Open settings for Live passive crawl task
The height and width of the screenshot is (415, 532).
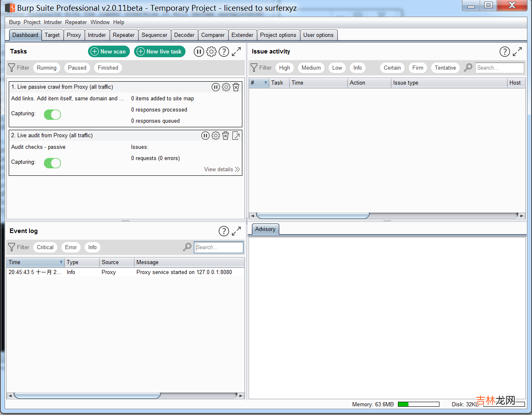pyautogui.click(x=226, y=87)
